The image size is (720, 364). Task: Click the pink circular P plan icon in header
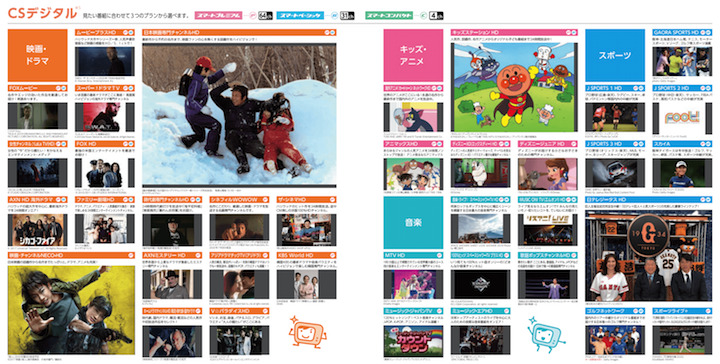[x=252, y=15]
